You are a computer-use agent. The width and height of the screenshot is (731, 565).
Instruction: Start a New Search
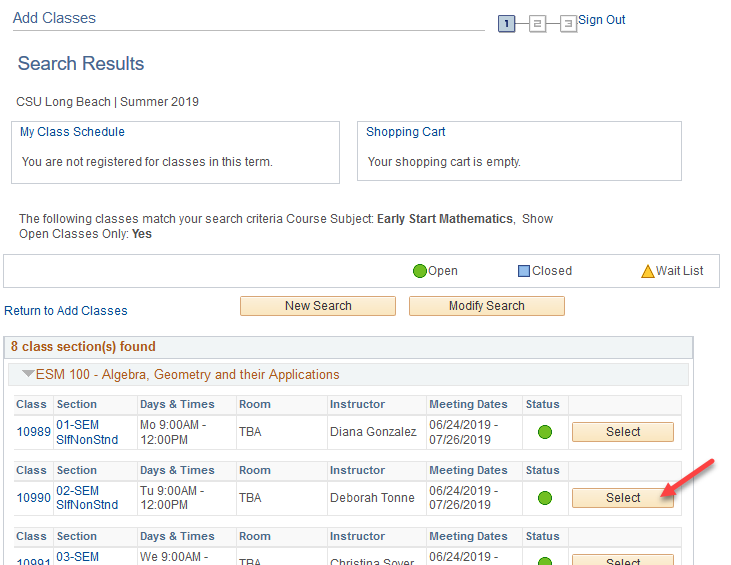(318, 306)
